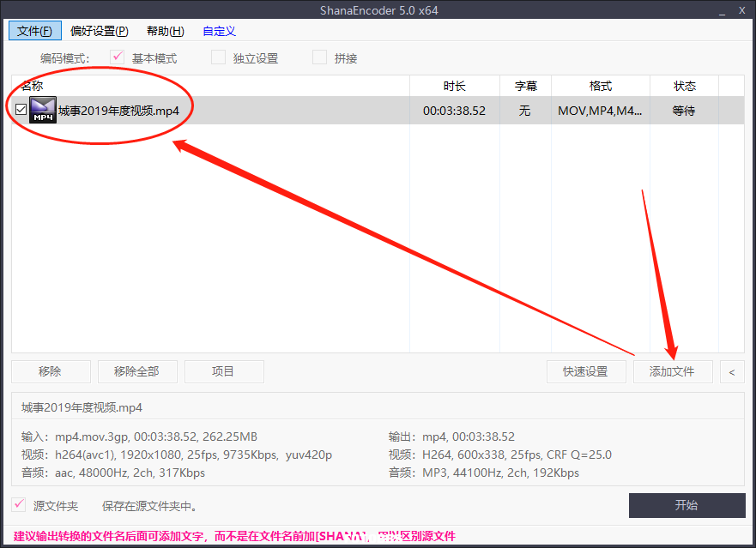Click the output video line H264, 600x338

coord(500,455)
